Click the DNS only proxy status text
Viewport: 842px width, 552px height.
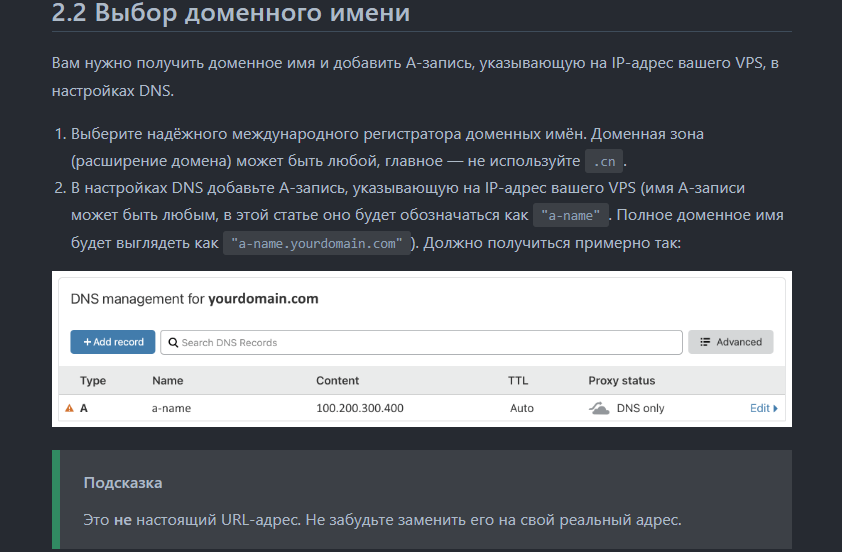(x=640, y=408)
